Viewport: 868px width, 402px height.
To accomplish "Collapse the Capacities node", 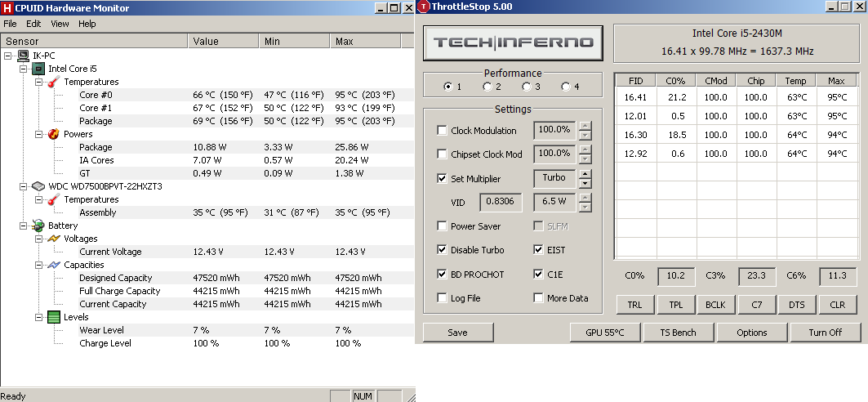I will pyautogui.click(x=38, y=266).
